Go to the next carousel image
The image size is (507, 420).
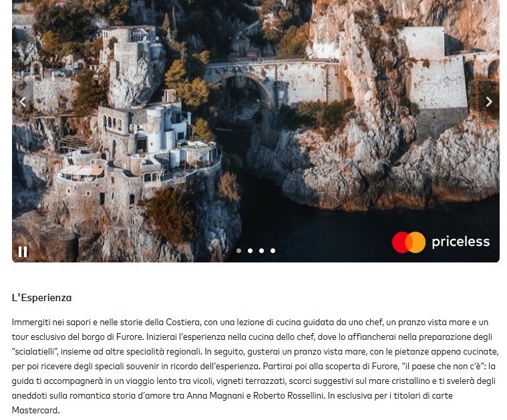point(488,102)
